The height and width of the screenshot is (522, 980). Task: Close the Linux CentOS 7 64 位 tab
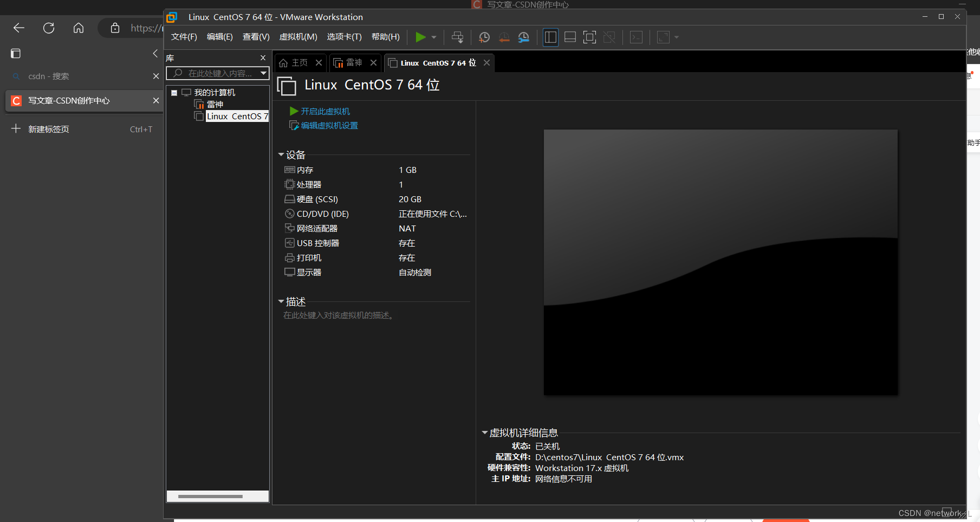point(487,63)
